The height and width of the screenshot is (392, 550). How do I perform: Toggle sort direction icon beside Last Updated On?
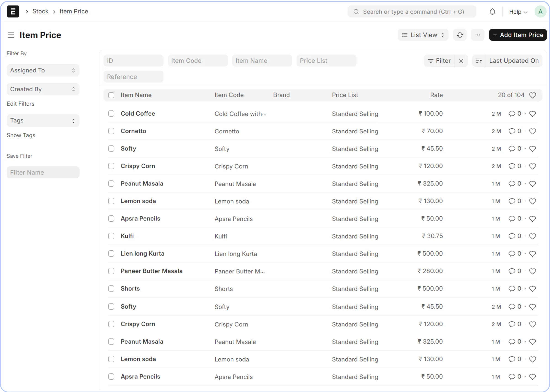pyautogui.click(x=479, y=61)
